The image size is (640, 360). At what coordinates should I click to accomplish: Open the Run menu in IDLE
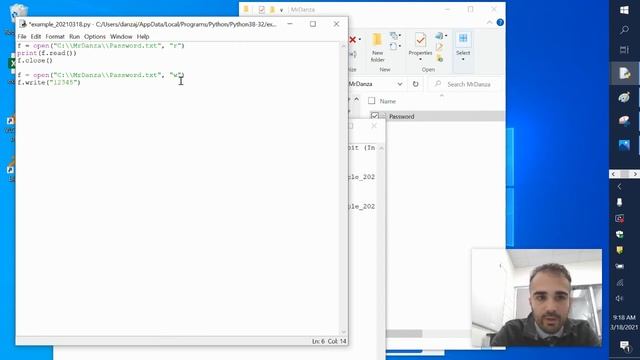74,37
